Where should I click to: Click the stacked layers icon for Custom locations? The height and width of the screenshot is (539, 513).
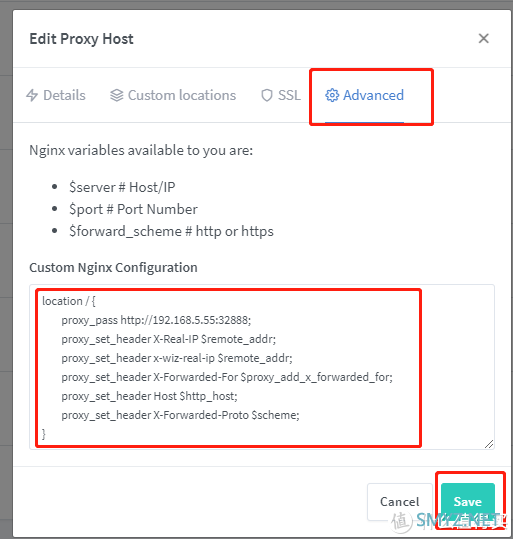pyautogui.click(x=117, y=95)
